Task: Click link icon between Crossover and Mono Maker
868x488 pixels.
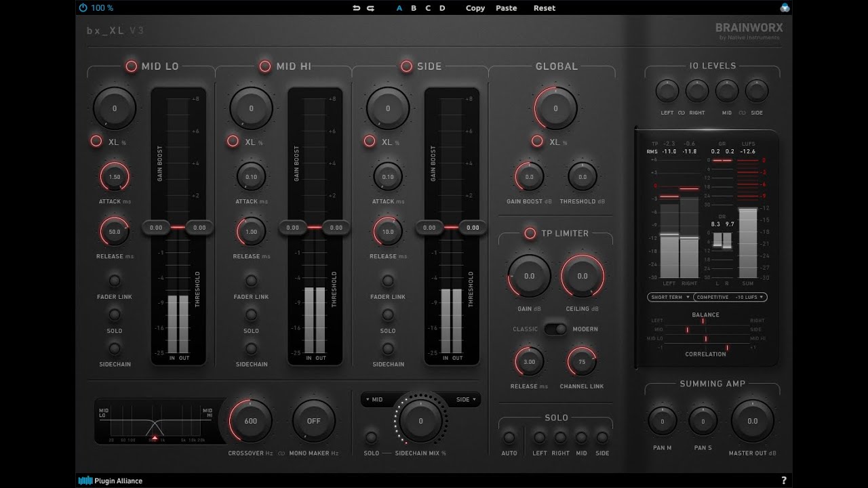Action: 281,453
